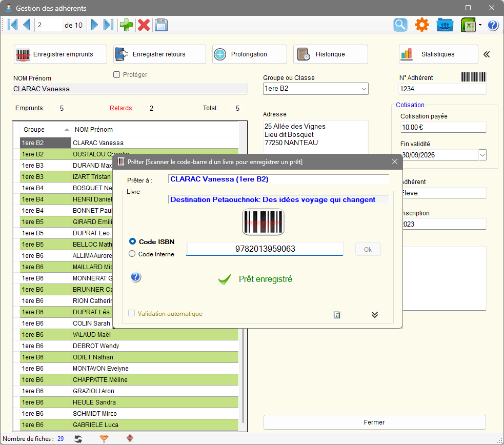Open settings orange gear icon
This screenshot has width=504, height=445.
point(422,25)
